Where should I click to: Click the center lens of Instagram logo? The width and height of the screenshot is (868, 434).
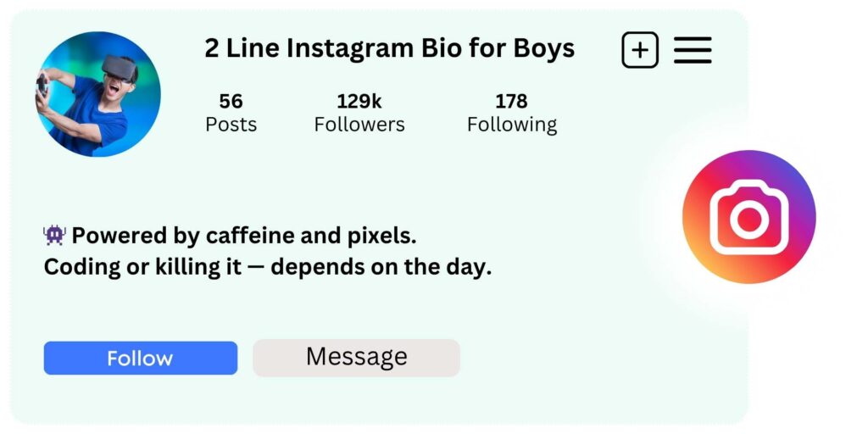pos(748,220)
